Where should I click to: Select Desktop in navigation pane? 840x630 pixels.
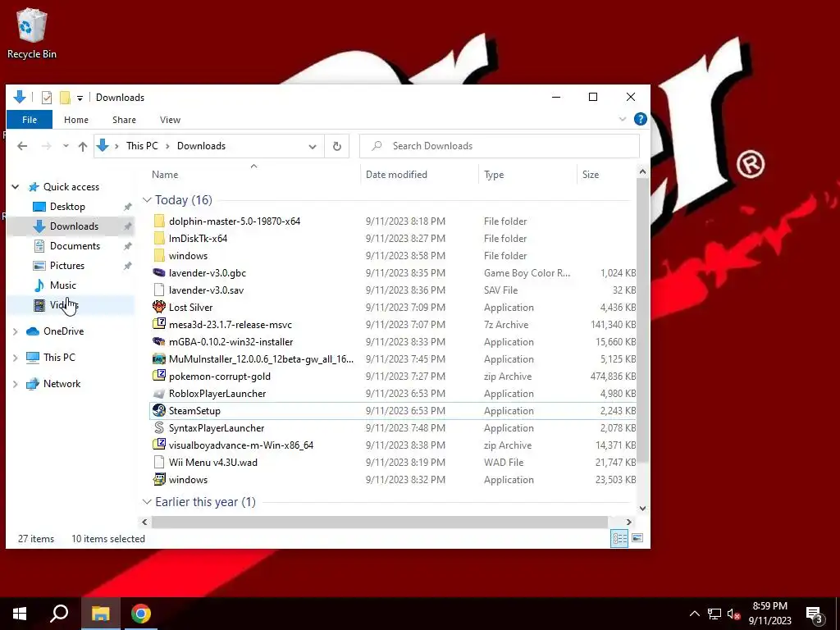pos(67,207)
